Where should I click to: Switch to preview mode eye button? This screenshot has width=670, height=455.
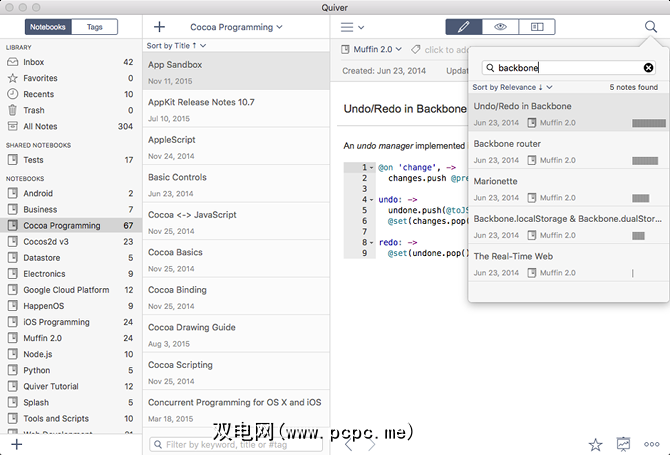pyautogui.click(x=500, y=27)
